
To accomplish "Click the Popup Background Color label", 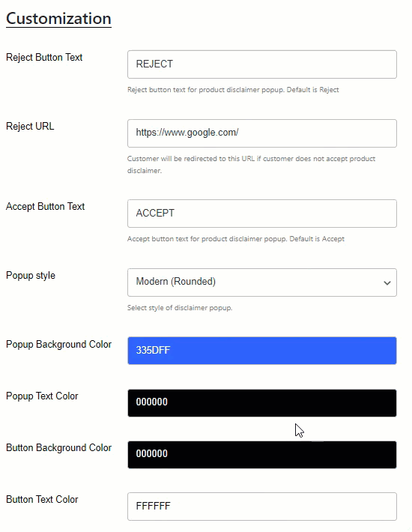I will [x=58, y=345].
